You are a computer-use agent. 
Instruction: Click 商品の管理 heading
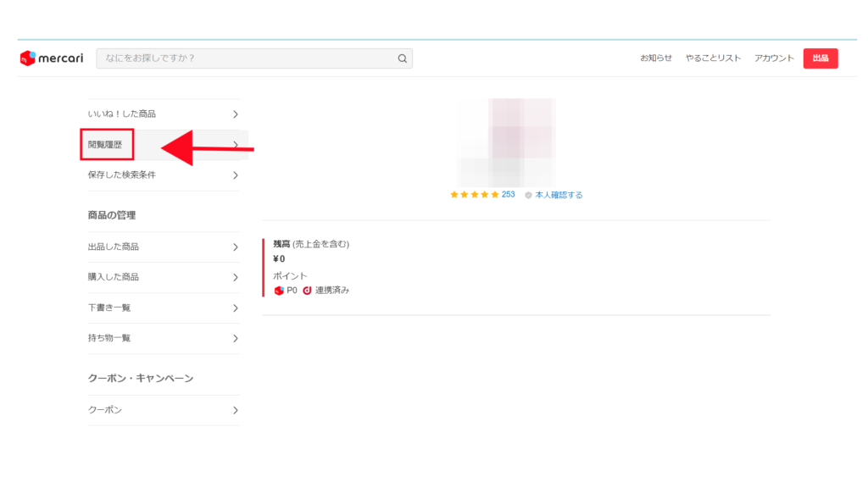112,215
